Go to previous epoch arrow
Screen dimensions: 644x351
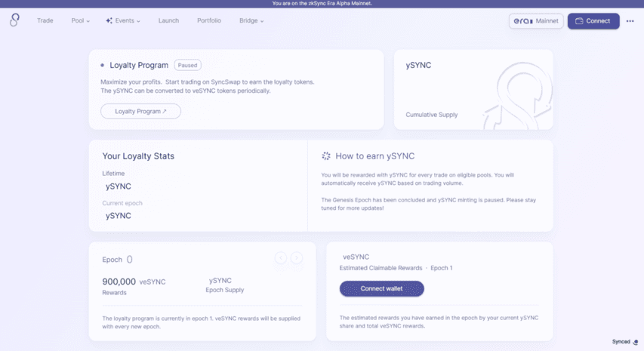pyautogui.click(x=281, y=258)
